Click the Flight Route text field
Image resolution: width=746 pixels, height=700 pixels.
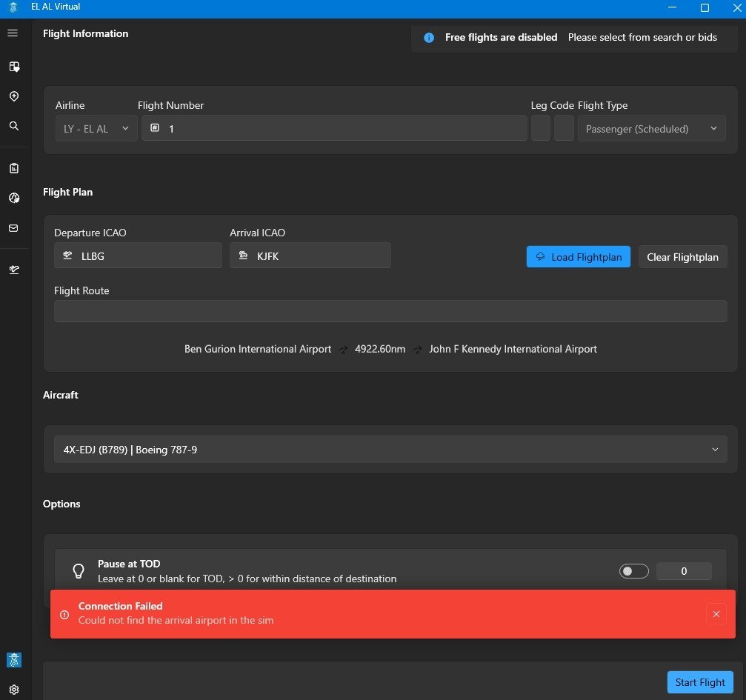tap(390, 311)
